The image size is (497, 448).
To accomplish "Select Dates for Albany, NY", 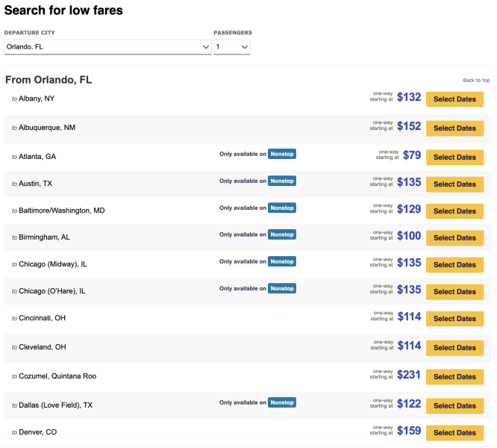I will coord(454,99).
